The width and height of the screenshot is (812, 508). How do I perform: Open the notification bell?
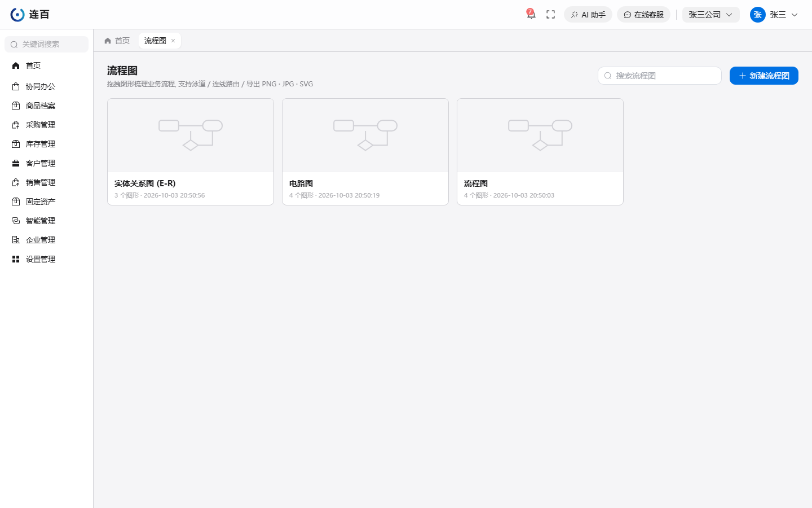click(531, 15)
